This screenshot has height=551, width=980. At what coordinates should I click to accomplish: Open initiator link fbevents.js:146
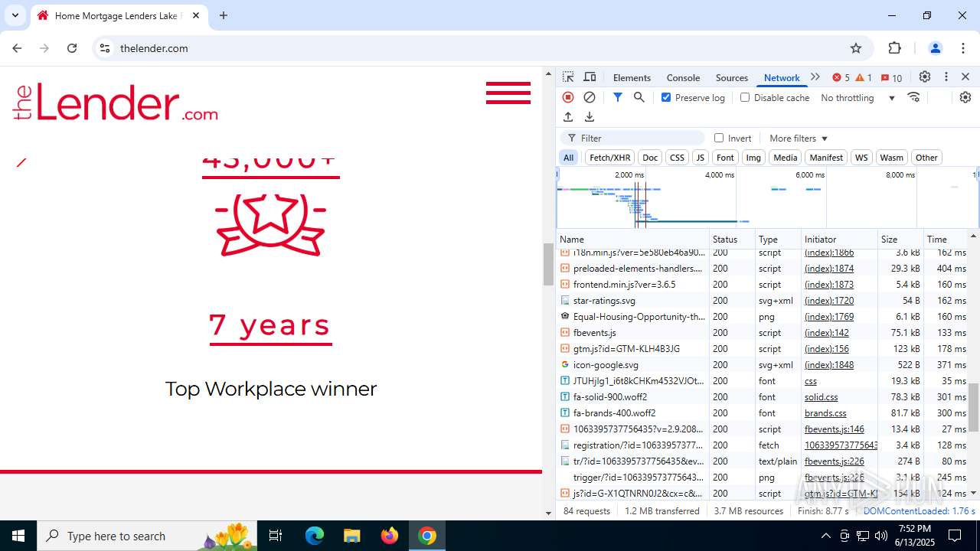[834, 429]
